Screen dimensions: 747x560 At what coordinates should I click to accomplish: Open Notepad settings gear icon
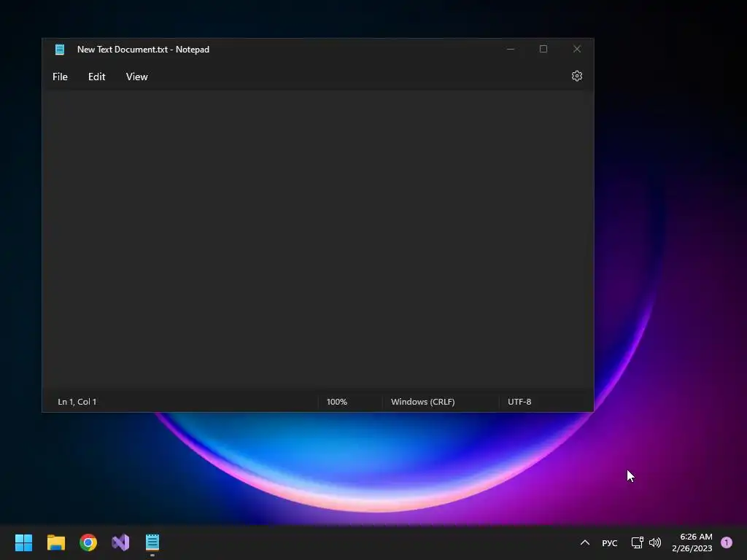[x=577, y=76]
